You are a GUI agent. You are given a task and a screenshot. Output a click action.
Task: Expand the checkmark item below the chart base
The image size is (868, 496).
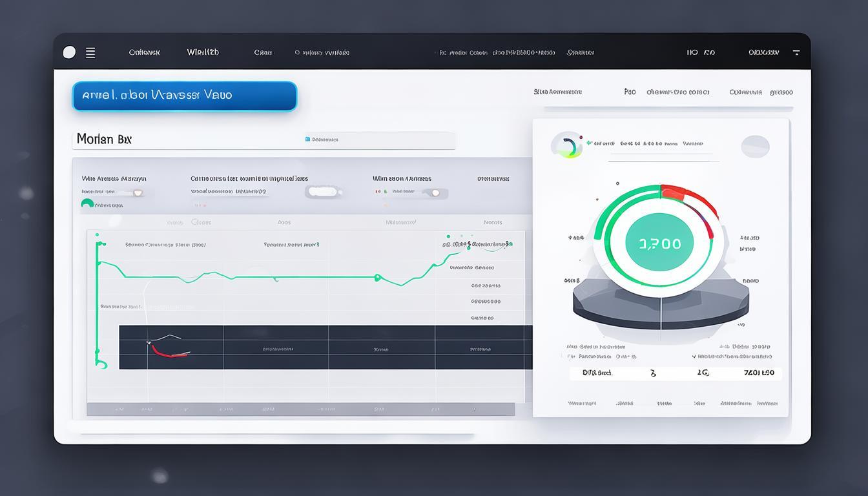click(x=694, y=356)
